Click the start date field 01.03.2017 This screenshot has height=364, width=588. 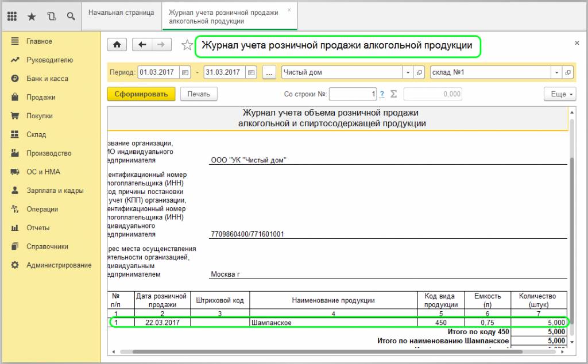point(158,72)
